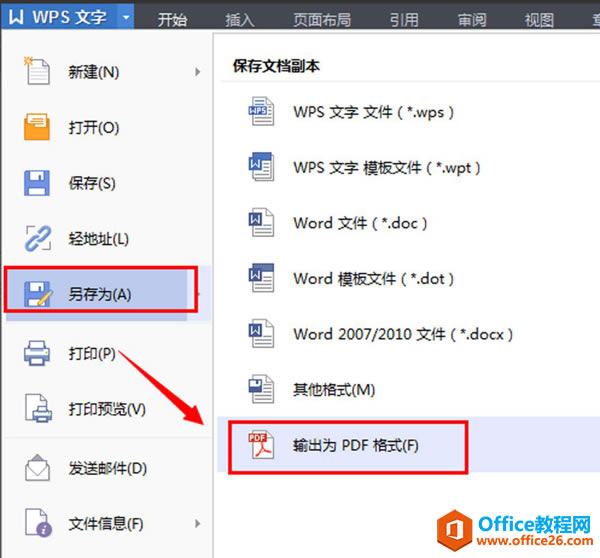The image size is (600, 558).
Task: Click the Send Mail envelope icon
Action: click(37, 468)
